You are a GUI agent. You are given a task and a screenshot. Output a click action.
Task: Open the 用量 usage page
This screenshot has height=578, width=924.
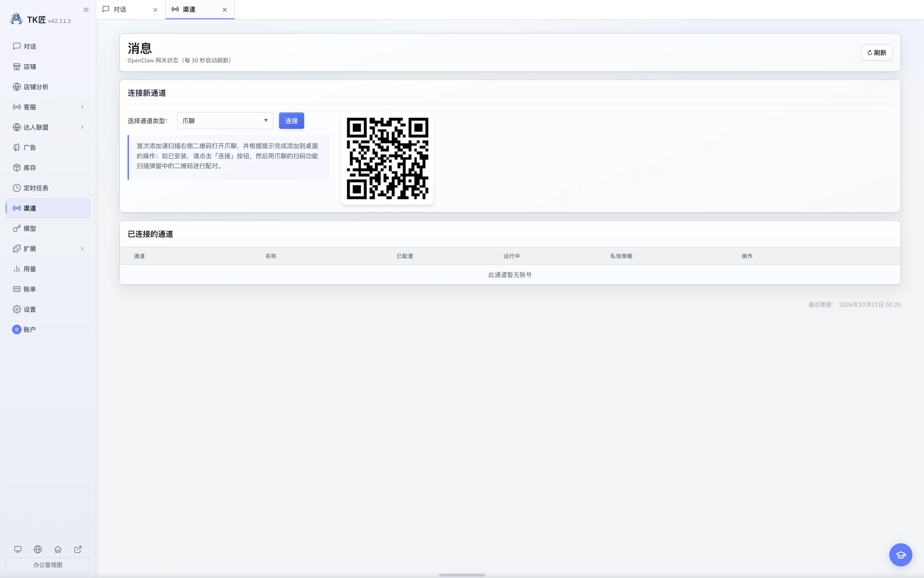pos(48,269)
